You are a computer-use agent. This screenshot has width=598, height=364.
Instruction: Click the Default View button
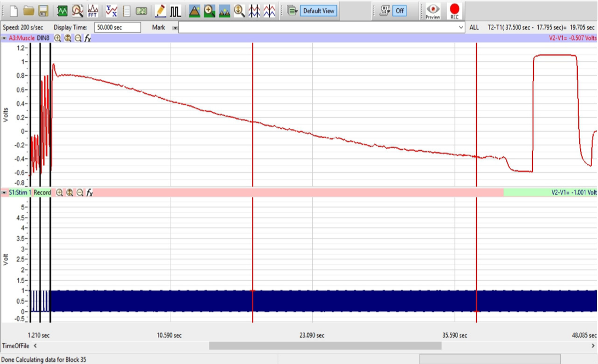click(x=319, y=9)
